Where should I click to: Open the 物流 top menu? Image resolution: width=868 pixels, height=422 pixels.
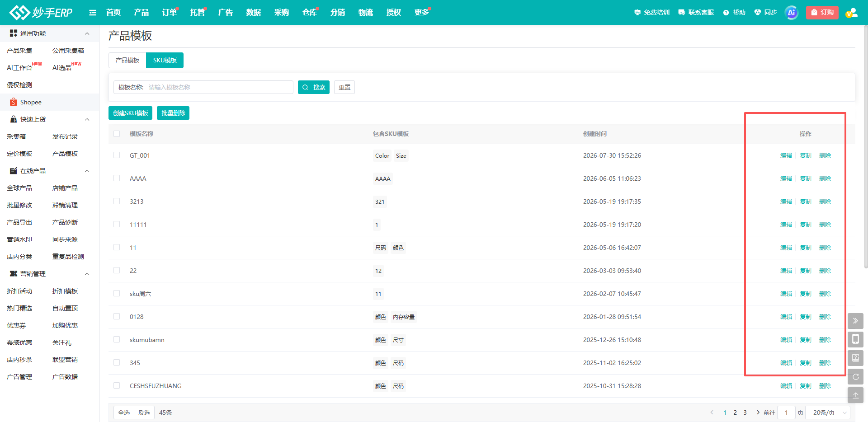pyautogui.click(x=366, y=13)
